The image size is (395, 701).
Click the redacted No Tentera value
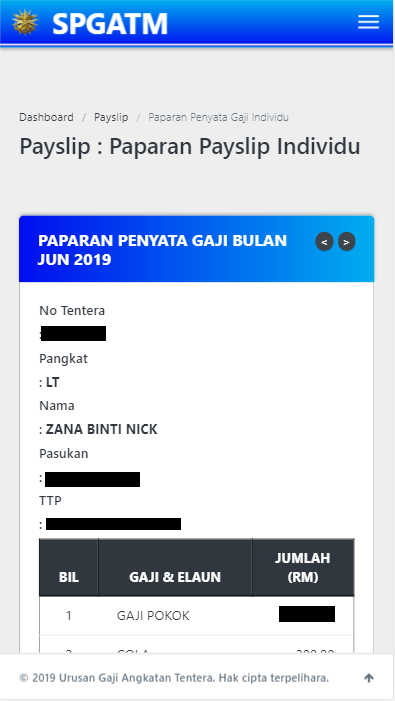(73, 334)
